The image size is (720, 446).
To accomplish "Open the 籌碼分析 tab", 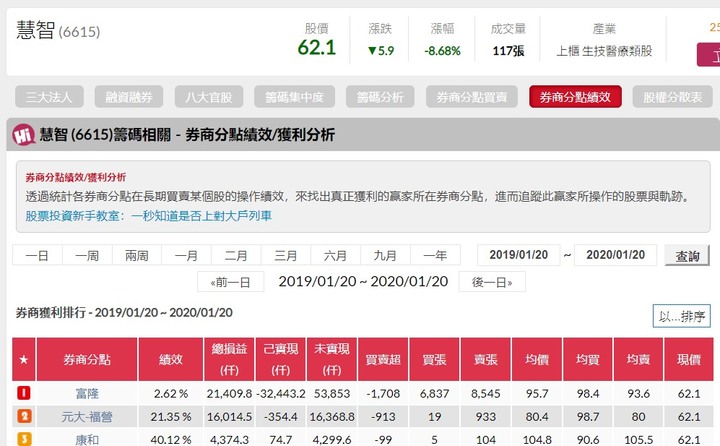I will point(380,97).
